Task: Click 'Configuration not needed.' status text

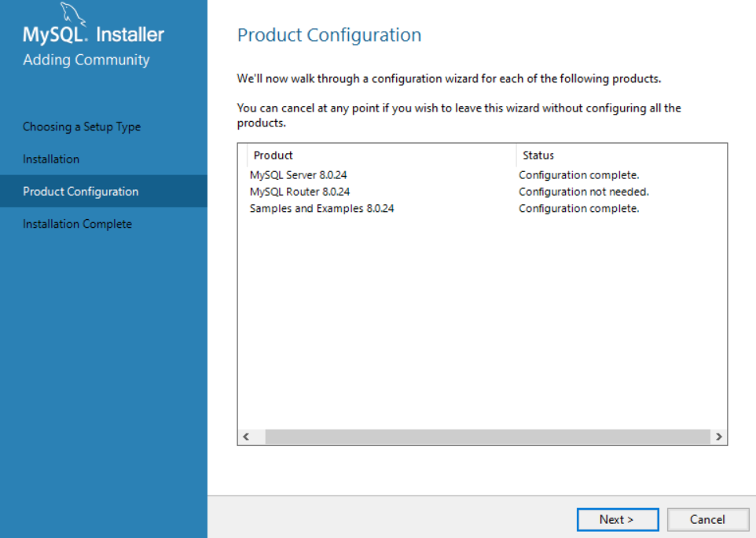Action: [x=584, y=192]
